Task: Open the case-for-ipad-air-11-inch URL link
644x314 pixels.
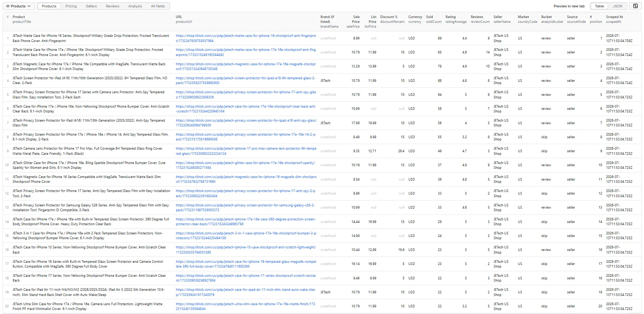Action: tap(245, 292)
